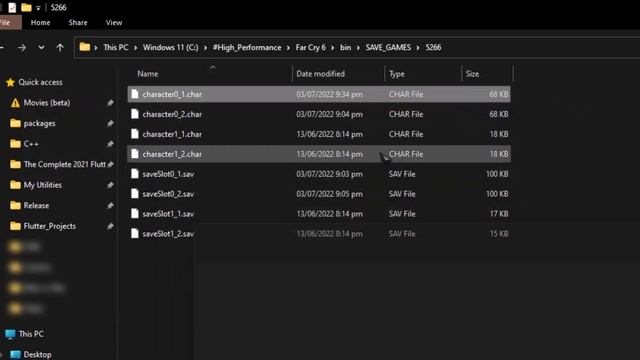
Task: Open the Share ribbon tab
Action: coord(78,22)
